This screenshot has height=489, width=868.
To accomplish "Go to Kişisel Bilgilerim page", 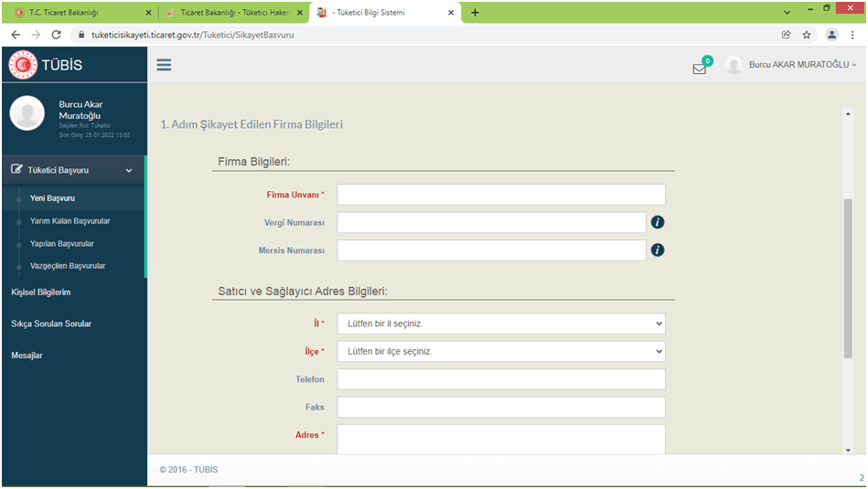I will (41, 292).
